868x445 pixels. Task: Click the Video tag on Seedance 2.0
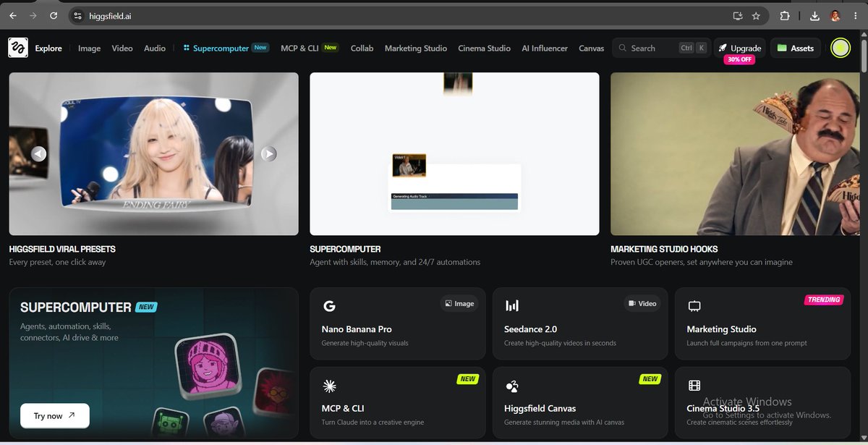pos(642,303)
